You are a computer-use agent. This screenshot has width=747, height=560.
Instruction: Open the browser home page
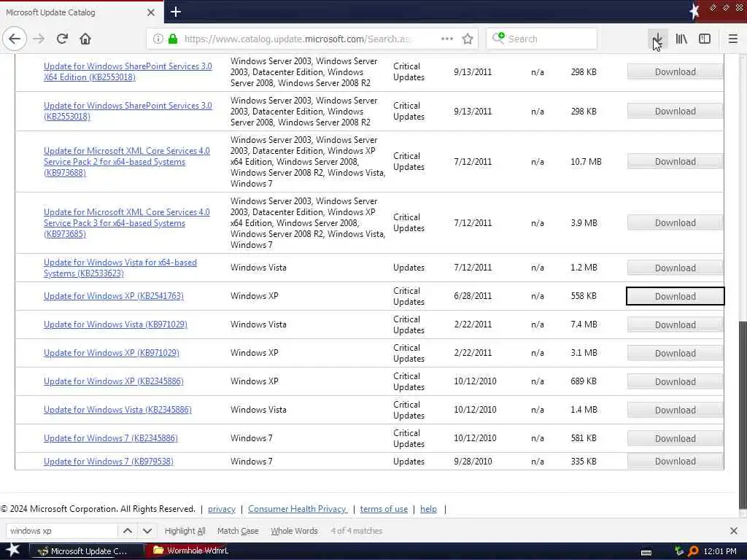[85, 39]
